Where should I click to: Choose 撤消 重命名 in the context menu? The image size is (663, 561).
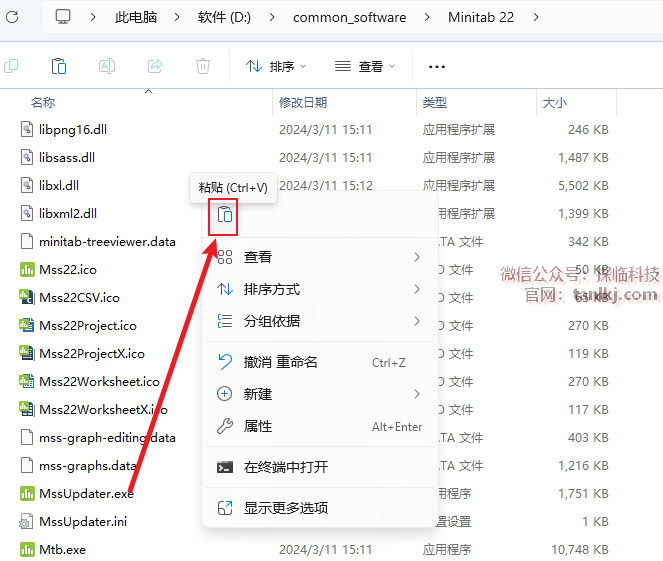(x=320, y=362)
